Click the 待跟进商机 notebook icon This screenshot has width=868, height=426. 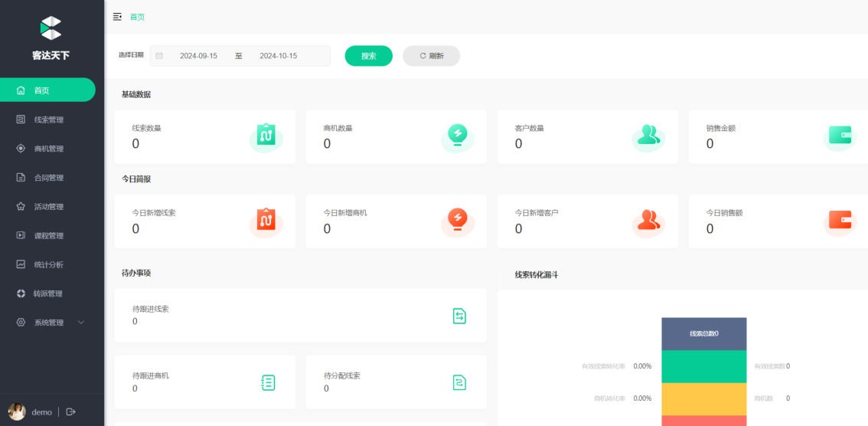tap(268, 383)
